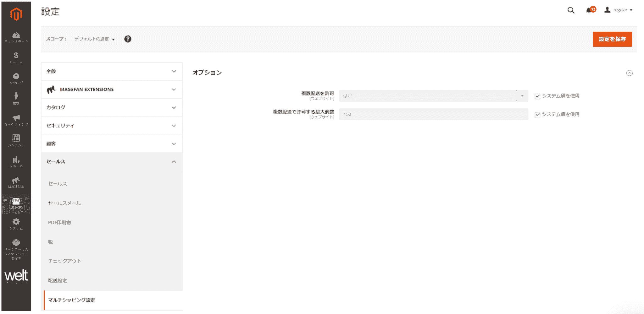
Task: Expand the 全般 settings section
Action: click(112, 72)
